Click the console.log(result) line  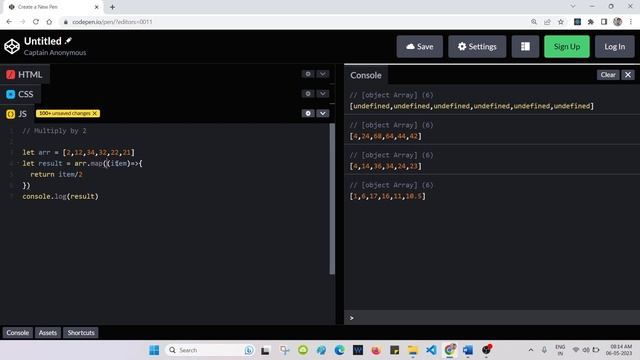pos(60,196)
